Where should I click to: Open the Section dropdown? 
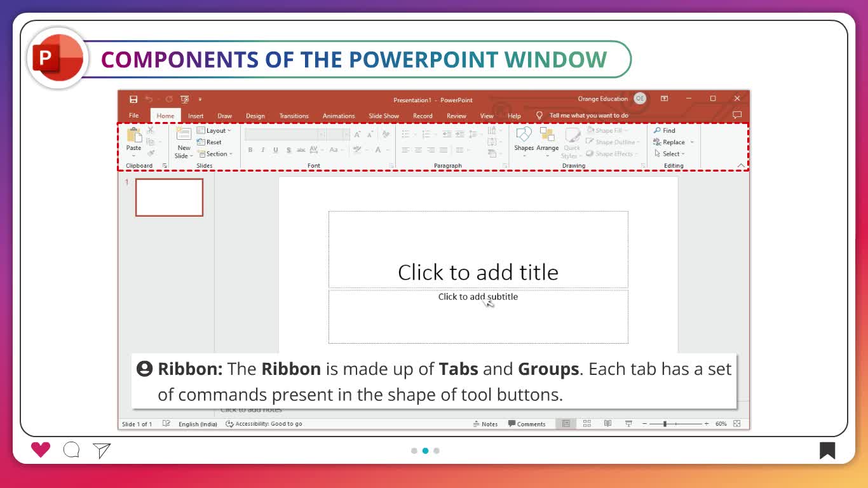pos(215,154)
